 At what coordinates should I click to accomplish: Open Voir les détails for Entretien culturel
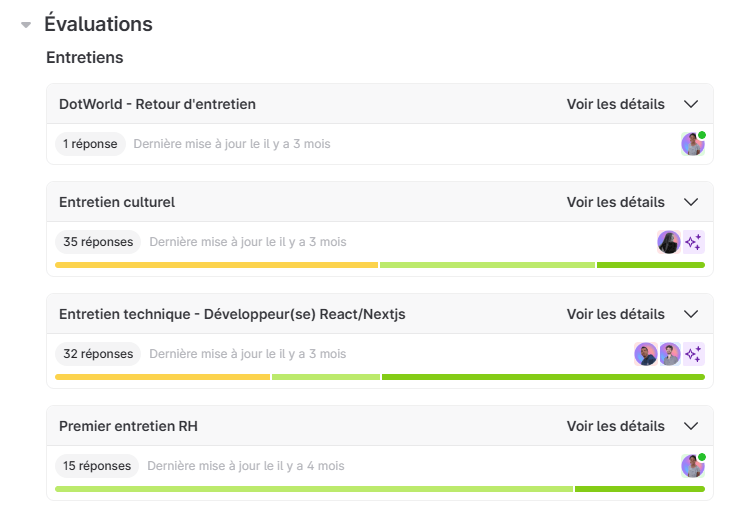(x=615, y=202)
